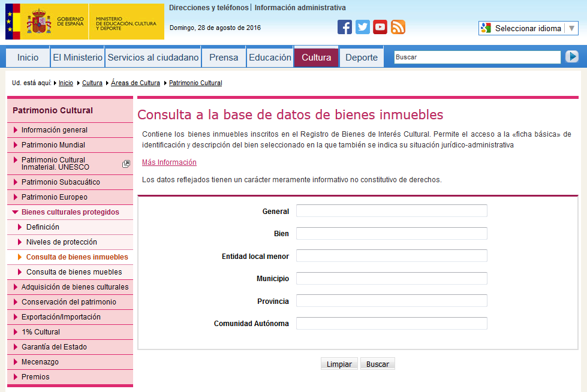
Task: Click the external link icon beside UNESCO
Action: coord(126,164)
